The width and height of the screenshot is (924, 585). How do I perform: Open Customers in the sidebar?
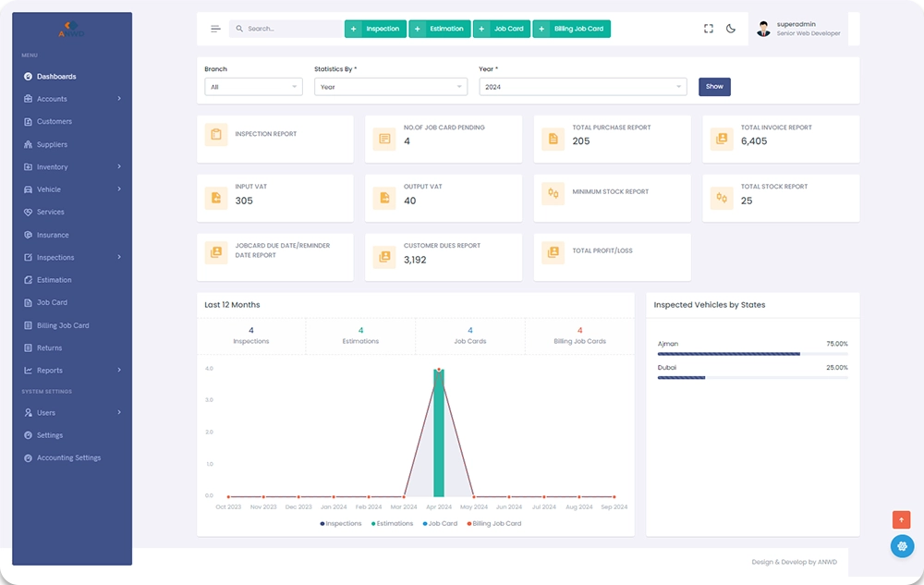pyautogui.click(x=55, y=121)
